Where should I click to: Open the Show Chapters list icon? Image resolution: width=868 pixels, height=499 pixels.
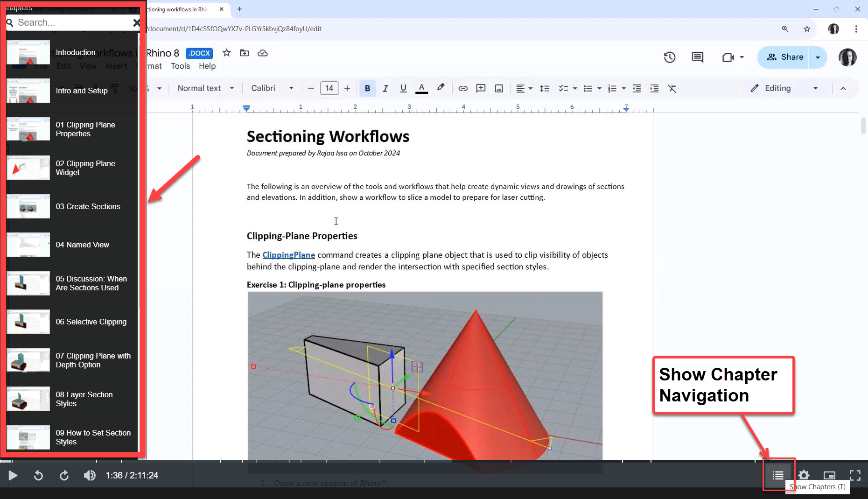[x=778, y=475]
